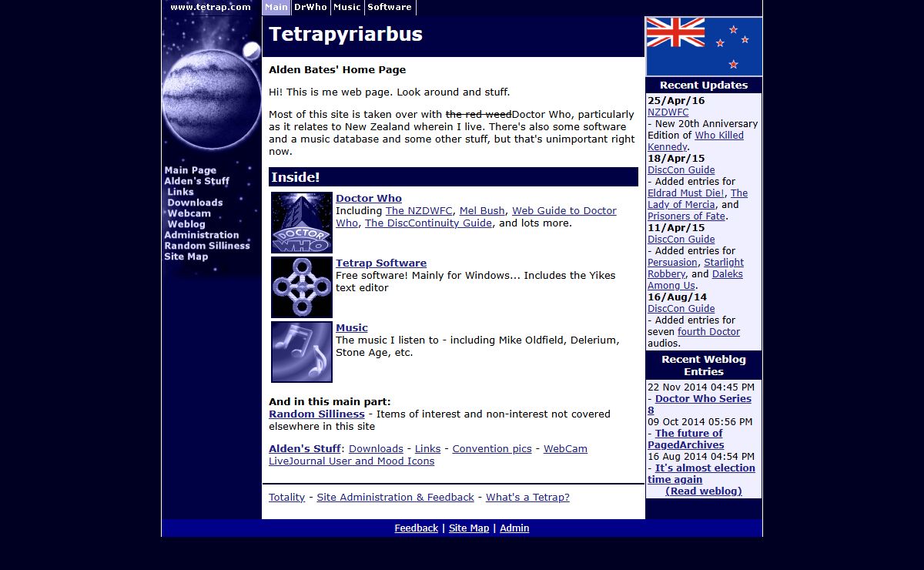This screenshot has height=570, width=924.
Task: Open the Prisoners of Fate link
Action: tap(686, 216)
